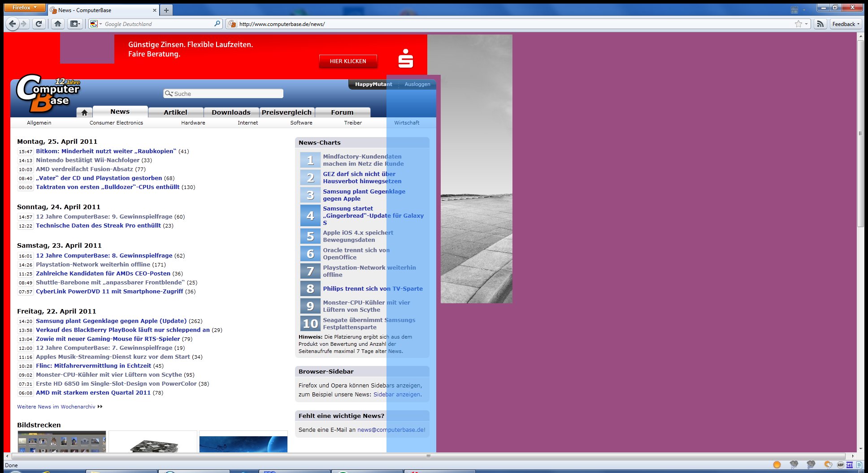Viewport: 868px width, 473px height.
Task: Open the Hardware news category
Action: click(193, 123)
